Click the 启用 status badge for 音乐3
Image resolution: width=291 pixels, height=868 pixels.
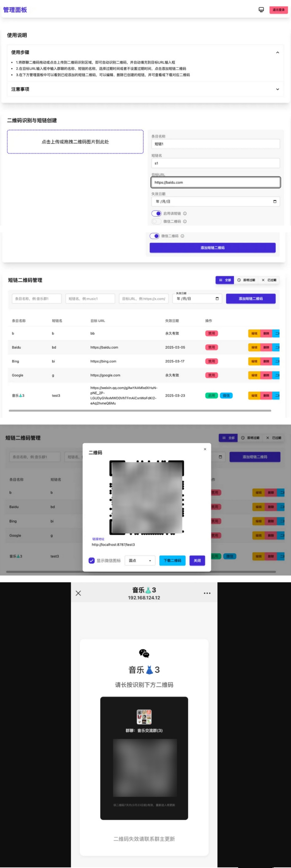pos(212,396)
